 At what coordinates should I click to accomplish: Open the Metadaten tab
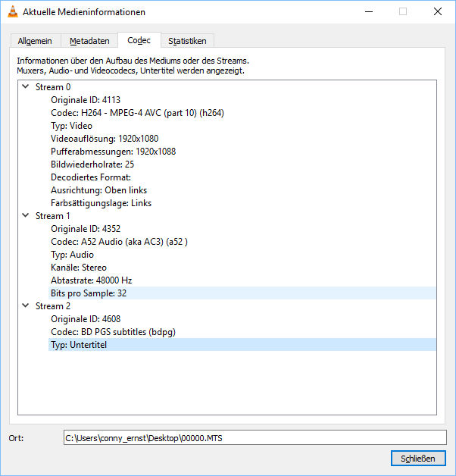[x=89, y=41]
